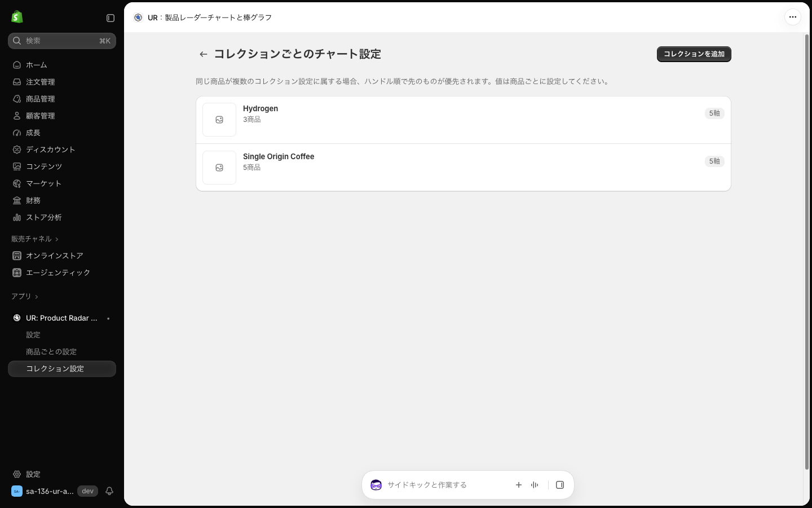Screen dimensions: 812x508
Task: Open 顧客管理 customers person icon
Action: (17, 116)
